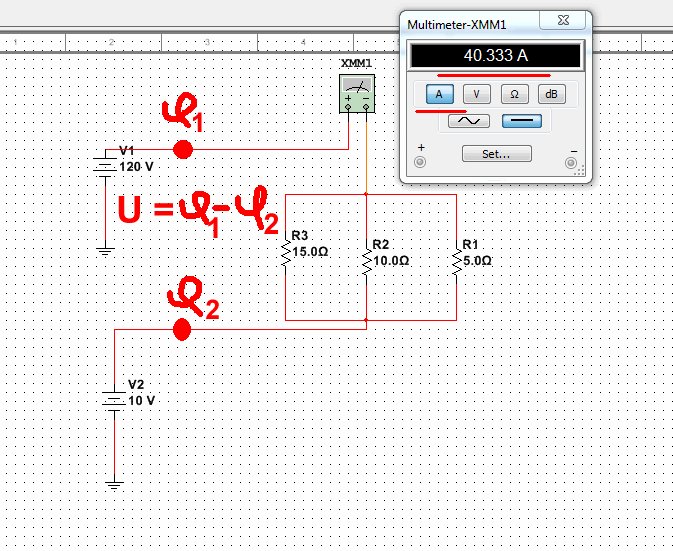
Task: Switch multimeter to voltmeter V mode
Action: [476, 94]
